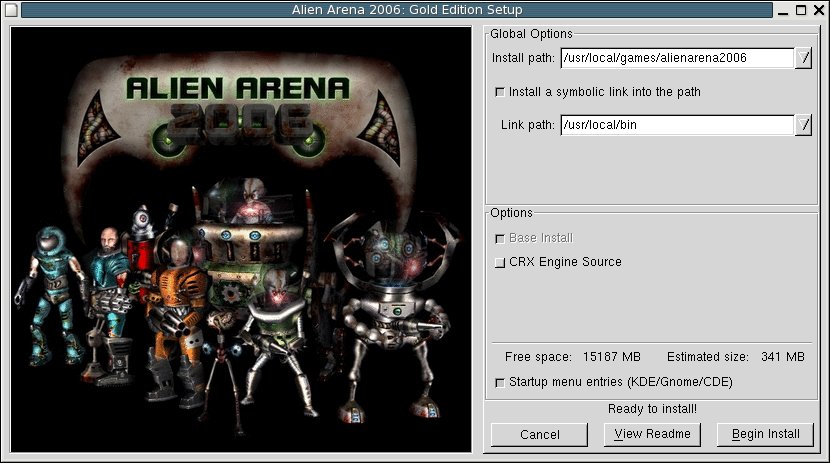The width and height of the screenshot is (830, 463).
Task: Open the Install path dropdown arrow
Action: point(804,58)
